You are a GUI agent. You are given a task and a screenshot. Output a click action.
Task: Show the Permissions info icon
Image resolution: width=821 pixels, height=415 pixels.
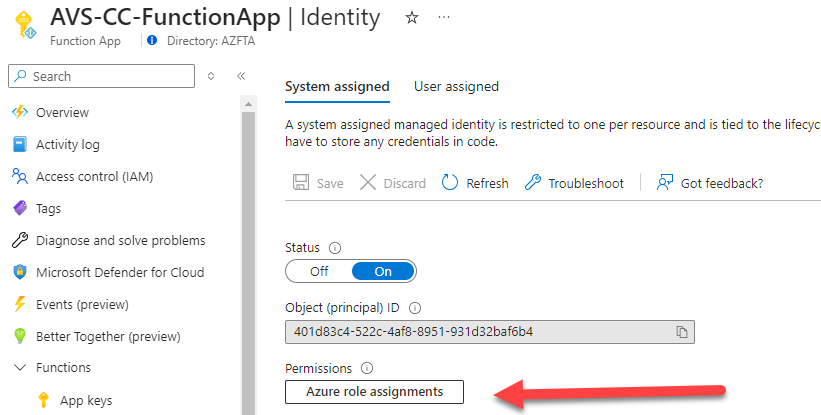click(367, 368)
